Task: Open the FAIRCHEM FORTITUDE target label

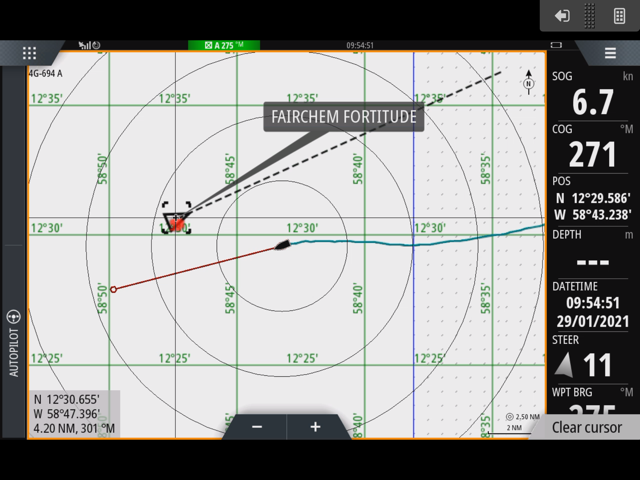Action: click(344, 117)
